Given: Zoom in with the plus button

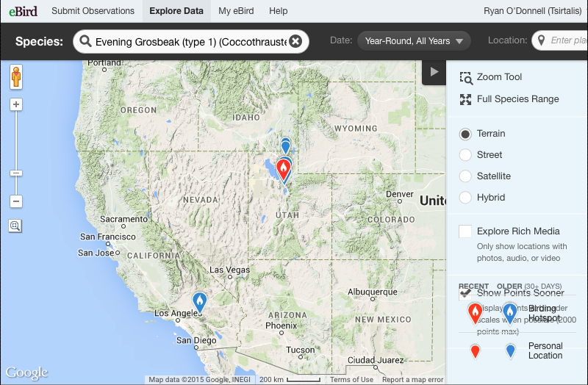Looking at the screenshot, I should point(16,104).
